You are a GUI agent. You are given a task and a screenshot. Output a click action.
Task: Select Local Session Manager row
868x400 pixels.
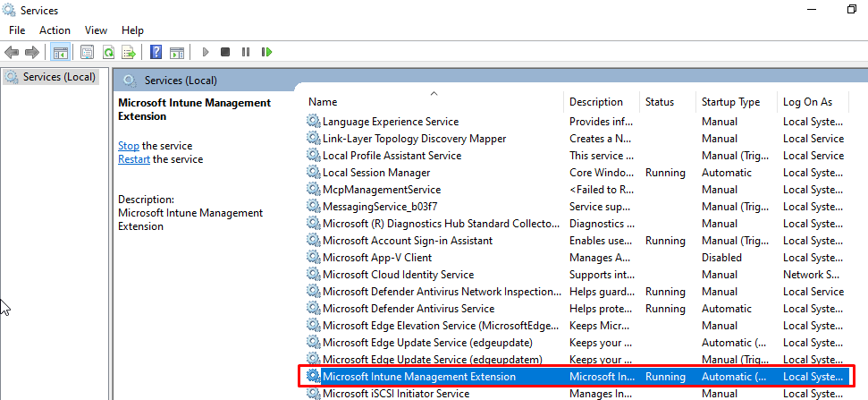coord(577,173)
